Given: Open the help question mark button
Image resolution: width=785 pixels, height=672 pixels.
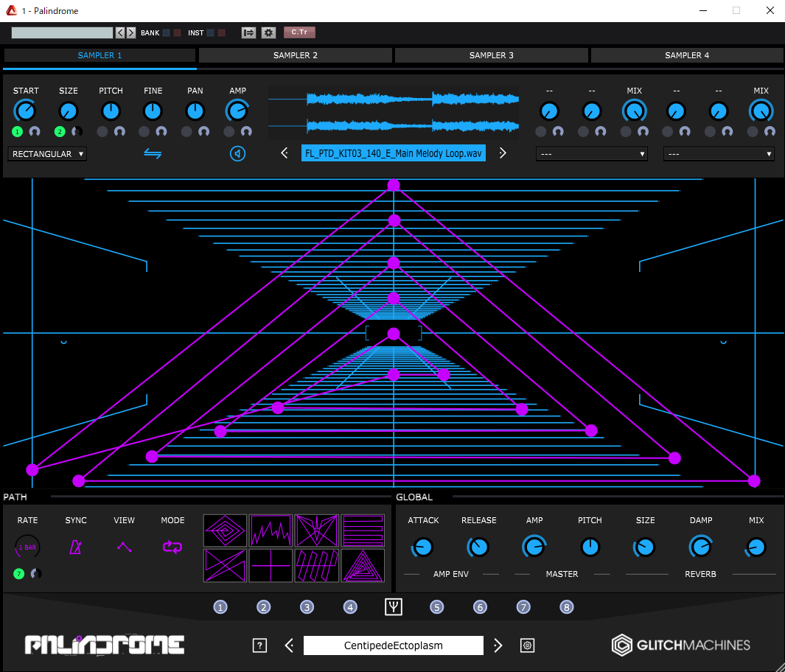Looking at the screenshot, I should (x=260, y=645).
